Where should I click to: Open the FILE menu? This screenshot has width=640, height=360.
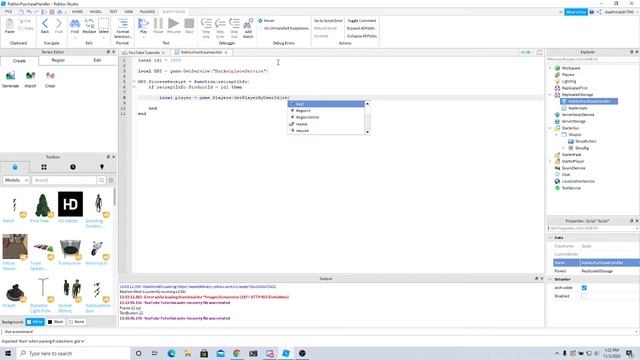tap(8, 11)
